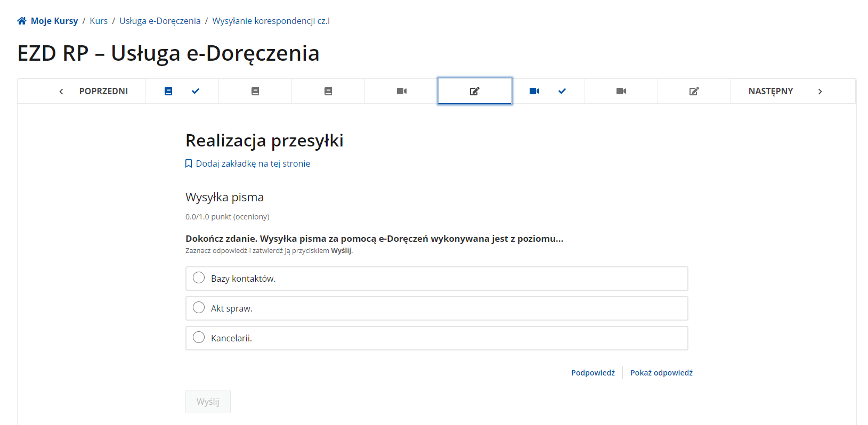This screenshot has width=868, height=425.
Task: Open the 'Podpowiedź' hint link
Action: 593,373
